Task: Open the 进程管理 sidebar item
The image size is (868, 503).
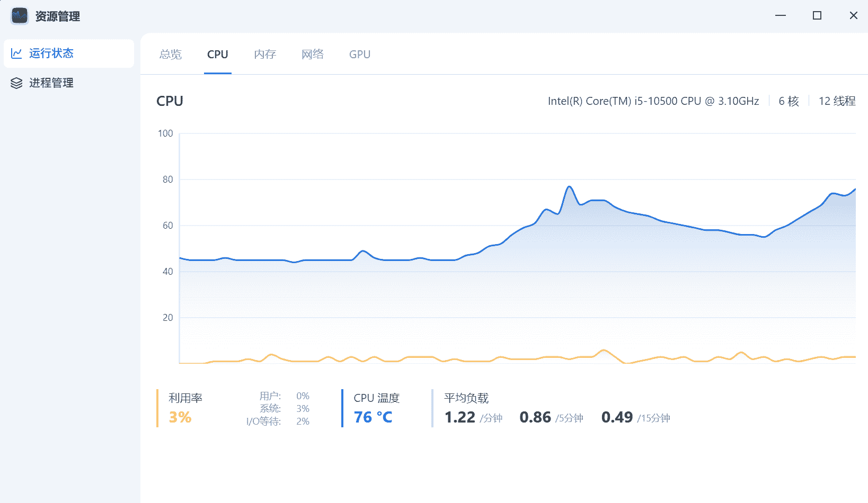Action: click(51, 83)
